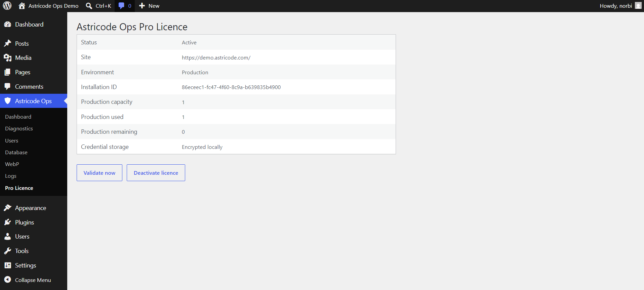
Task: Click New in the admin bar
Action: click(154, 6)
